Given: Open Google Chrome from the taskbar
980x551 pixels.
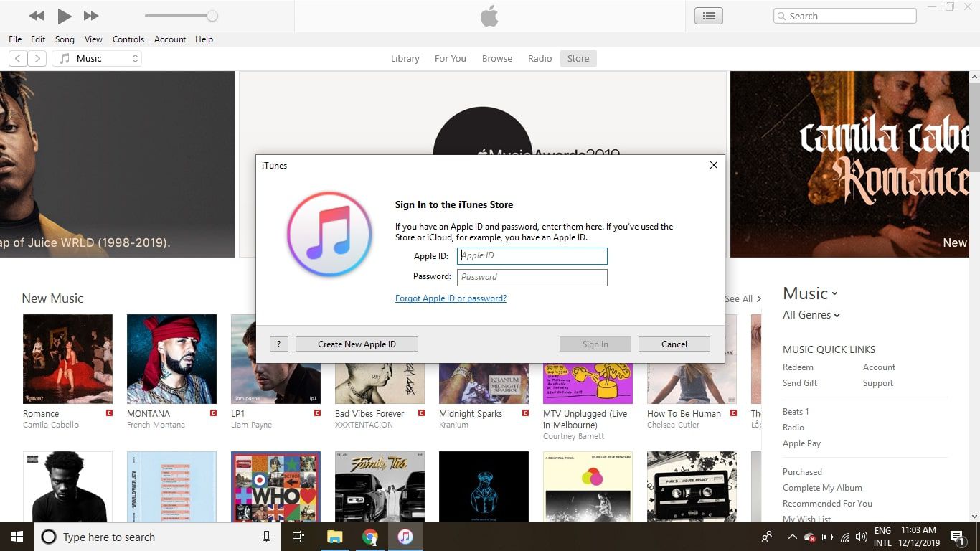Looking at the screenshot, I should click(370, 537).
